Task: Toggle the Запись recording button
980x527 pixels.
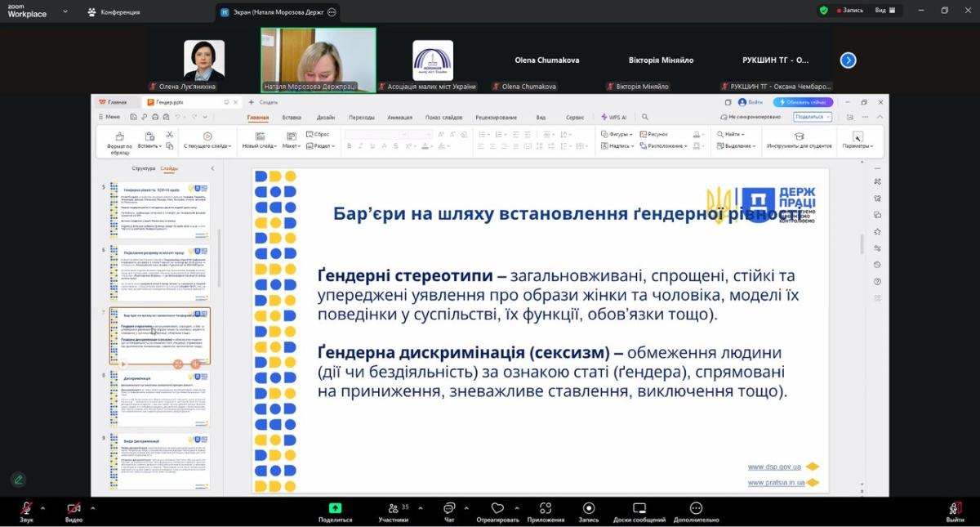Action: point(588,508)
